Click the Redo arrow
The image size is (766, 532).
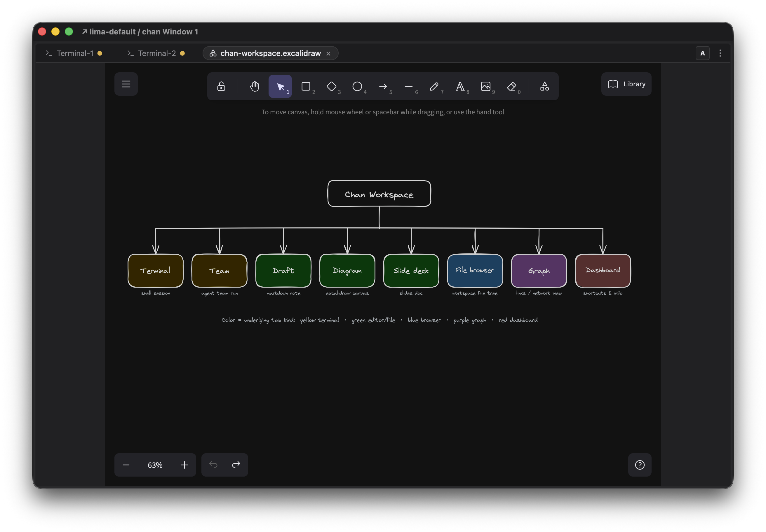(236, 465)
